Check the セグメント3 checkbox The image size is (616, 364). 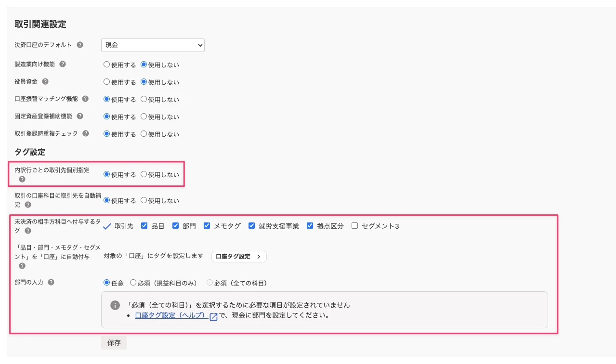point(354,226)
